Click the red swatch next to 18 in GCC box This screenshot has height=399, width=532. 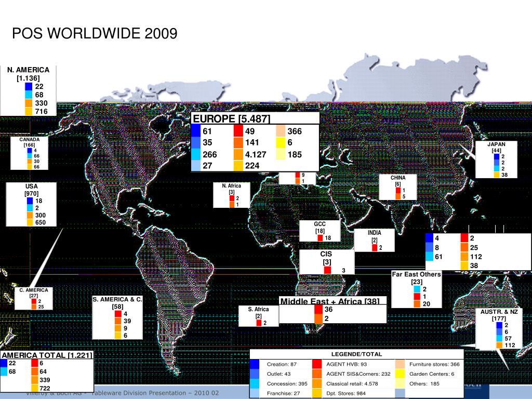(x=320, y=238)
